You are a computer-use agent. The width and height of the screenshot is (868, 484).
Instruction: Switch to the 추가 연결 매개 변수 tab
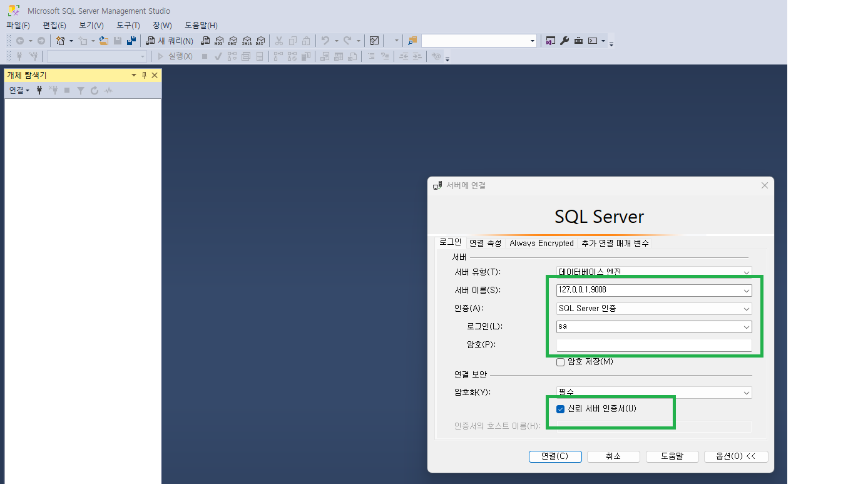point(615,243)
